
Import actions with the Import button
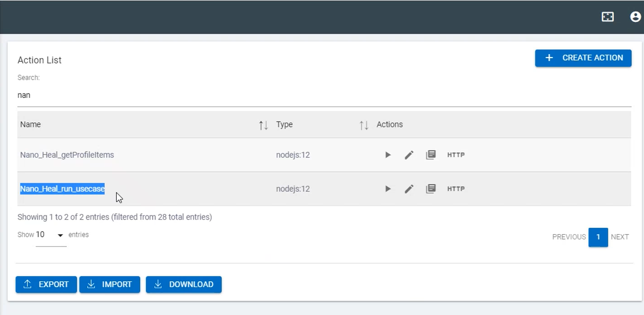point(110,285)
